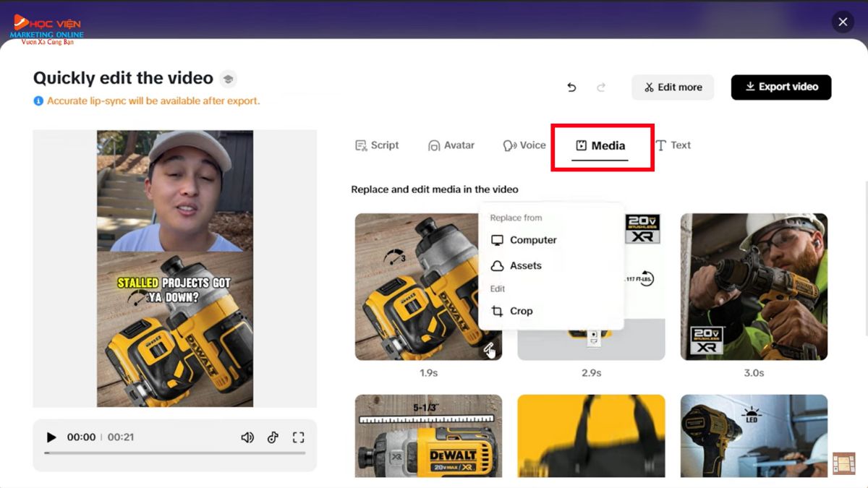Click the "Replace from" menu header
The width and height of the screenshot is (868, 488).
[x=516, y=218]
